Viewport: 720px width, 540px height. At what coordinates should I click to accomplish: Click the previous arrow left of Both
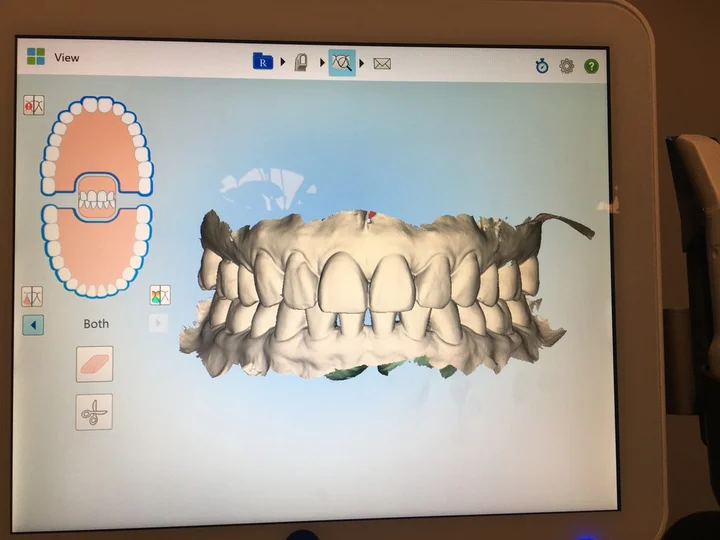(x=33, y=324)
